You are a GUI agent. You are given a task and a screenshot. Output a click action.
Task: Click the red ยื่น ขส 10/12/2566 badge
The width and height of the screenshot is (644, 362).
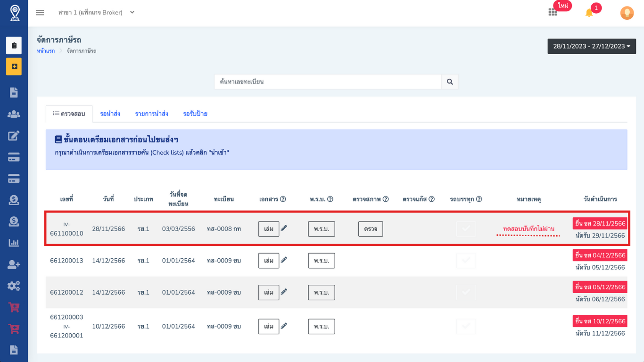point(600,321)
